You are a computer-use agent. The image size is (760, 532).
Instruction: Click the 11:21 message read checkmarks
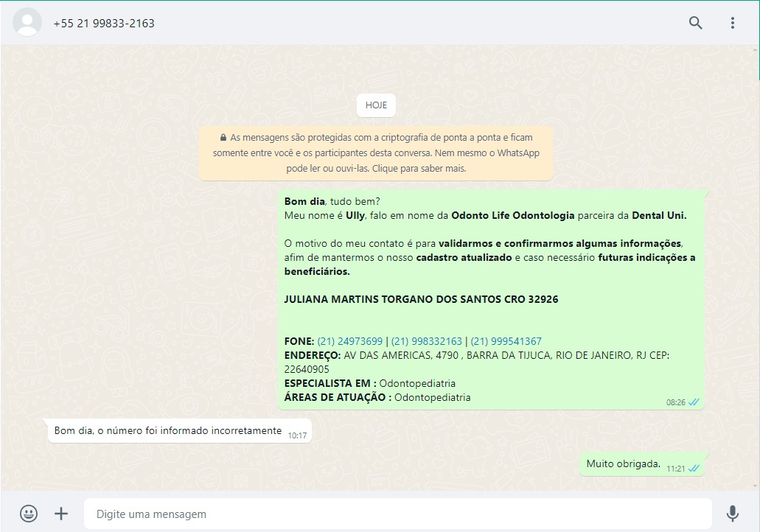tap(694, 468)
